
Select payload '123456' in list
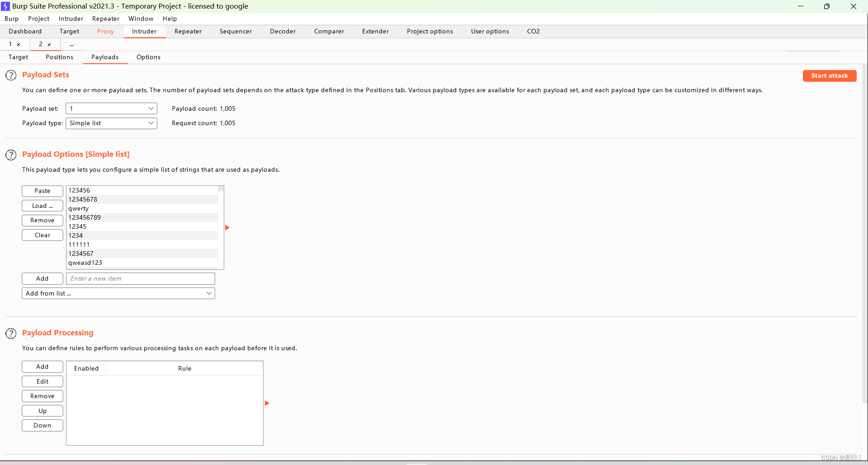pyautogui.click(x=142, y=190)
